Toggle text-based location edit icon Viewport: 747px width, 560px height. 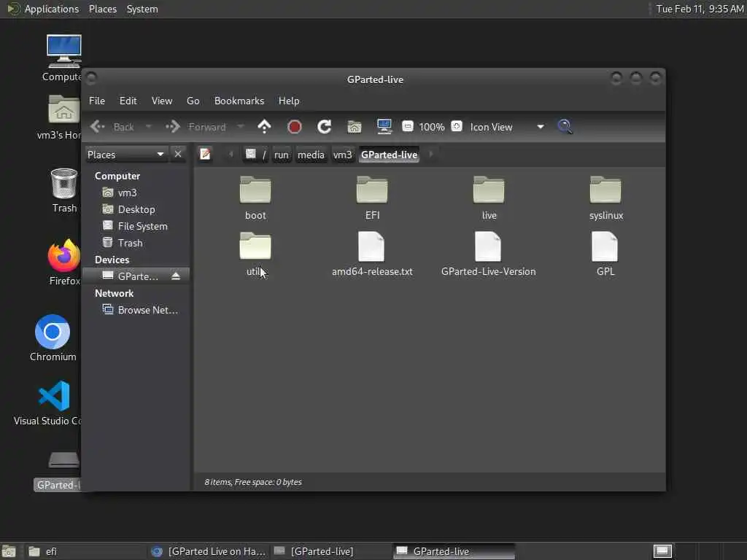click(x=205, y=155)
